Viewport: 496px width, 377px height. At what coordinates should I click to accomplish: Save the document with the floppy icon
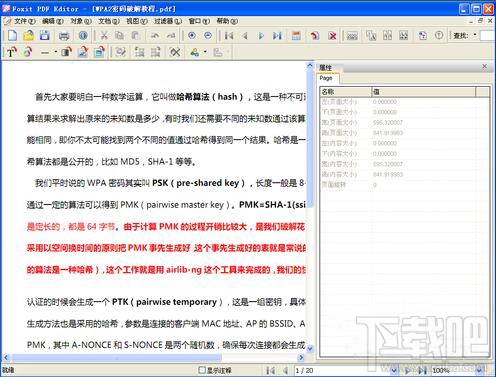45,35
